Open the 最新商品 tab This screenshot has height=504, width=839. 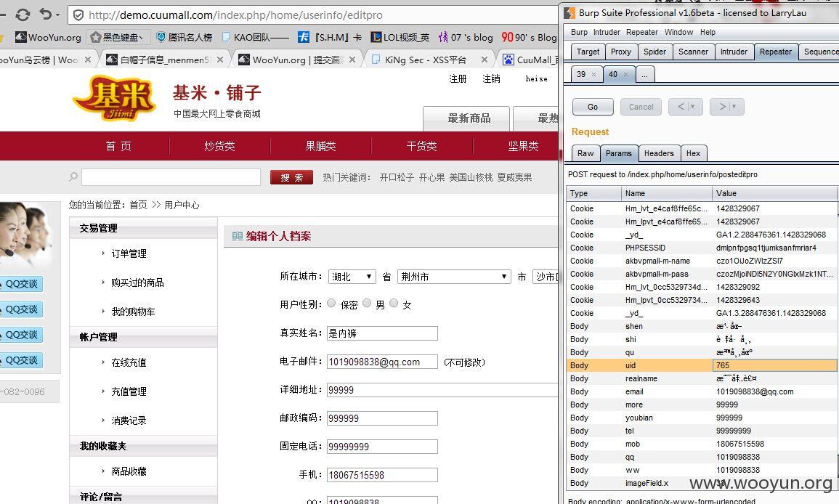tap(466, 118)
